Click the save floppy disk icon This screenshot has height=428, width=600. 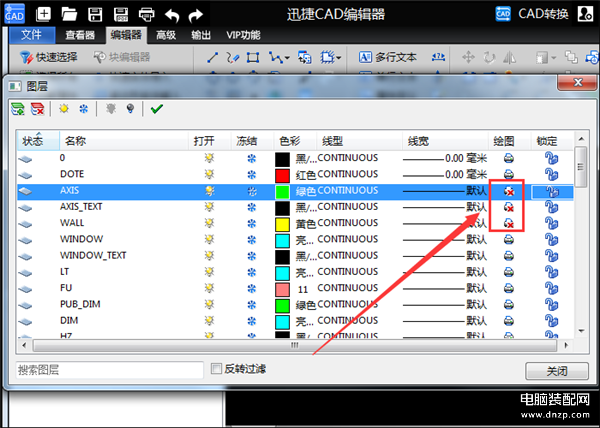click(95, 15)
